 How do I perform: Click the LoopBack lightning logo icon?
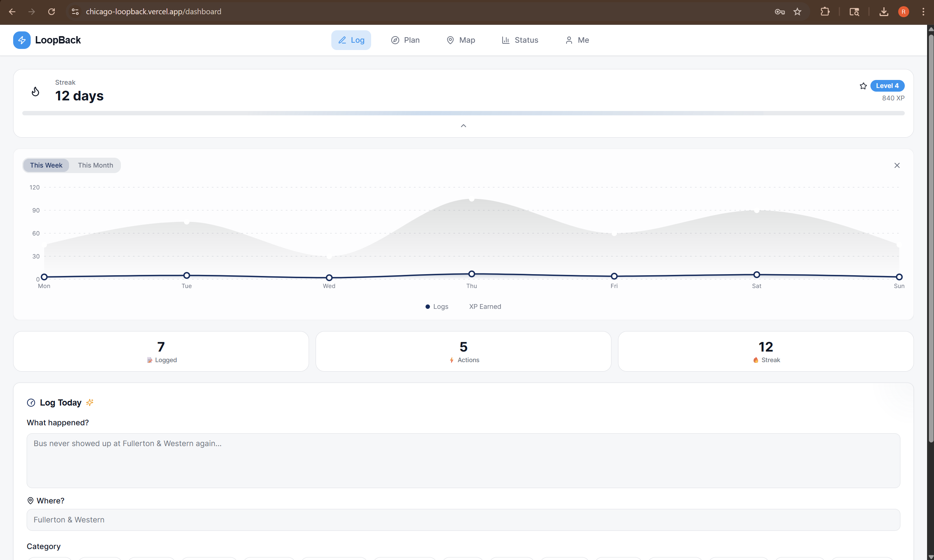22,40
